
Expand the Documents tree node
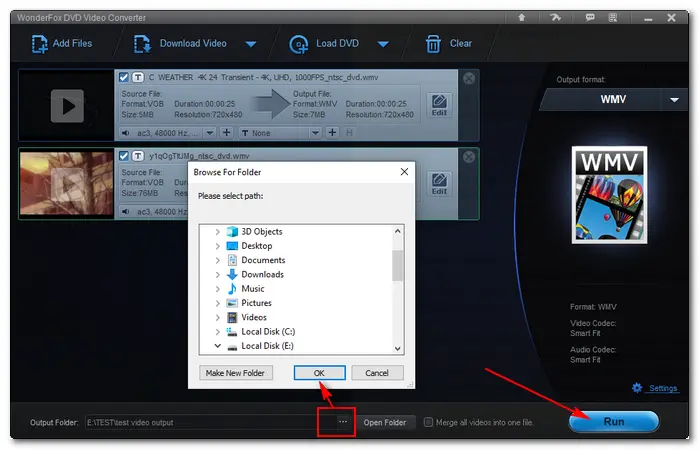(x=217, y=260)
